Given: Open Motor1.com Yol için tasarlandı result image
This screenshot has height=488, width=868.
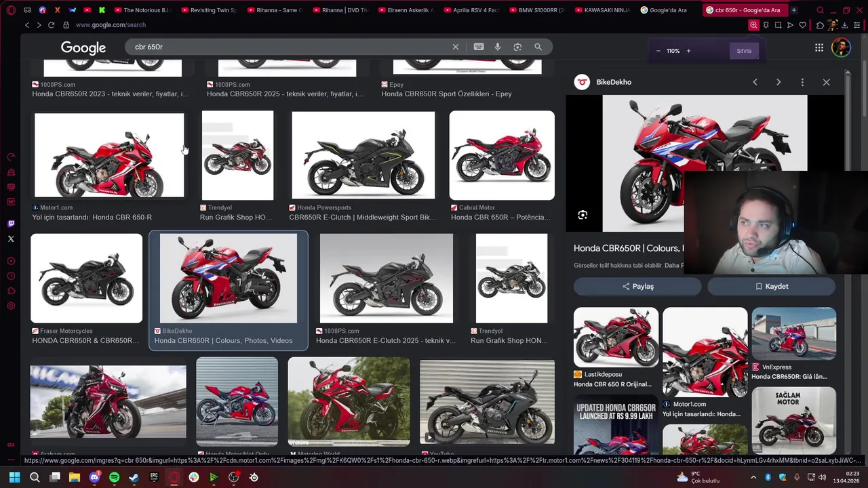Looking at the screenshot, I should click(x=109, y=155).
